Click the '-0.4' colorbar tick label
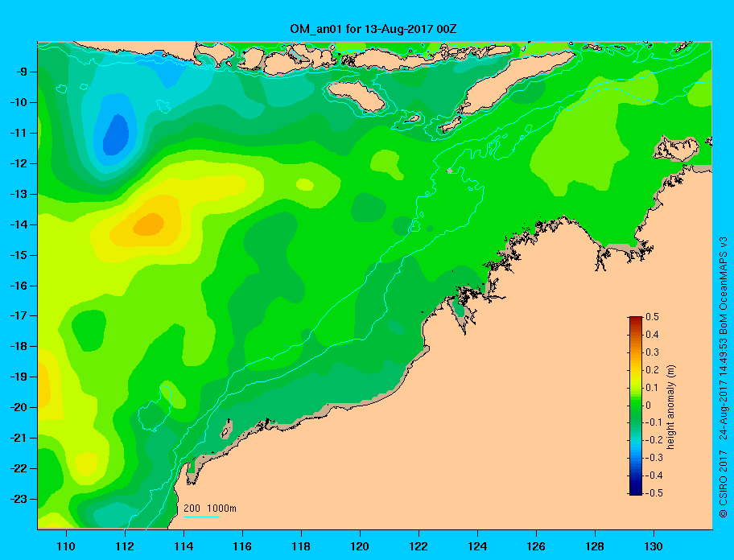This screenshot has height=560, width=734. [654, 476]
